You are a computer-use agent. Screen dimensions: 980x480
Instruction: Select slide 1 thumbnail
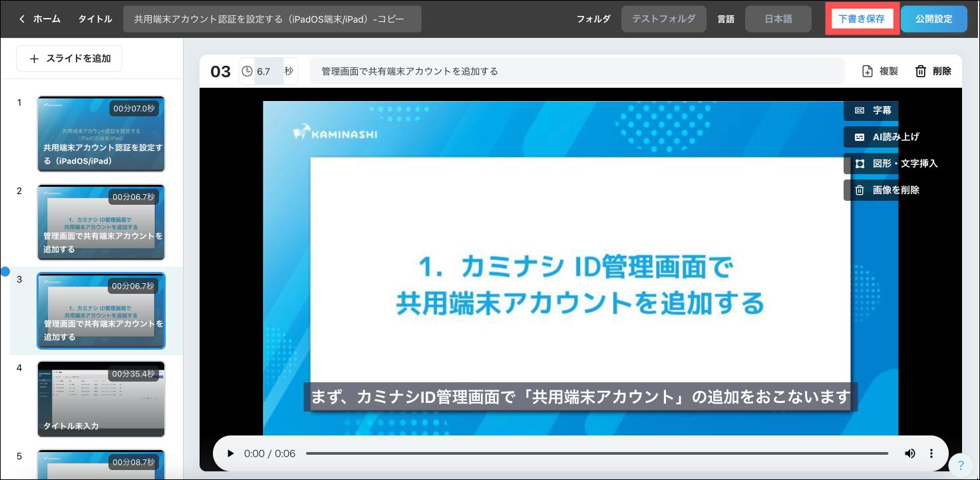(101, 134)
